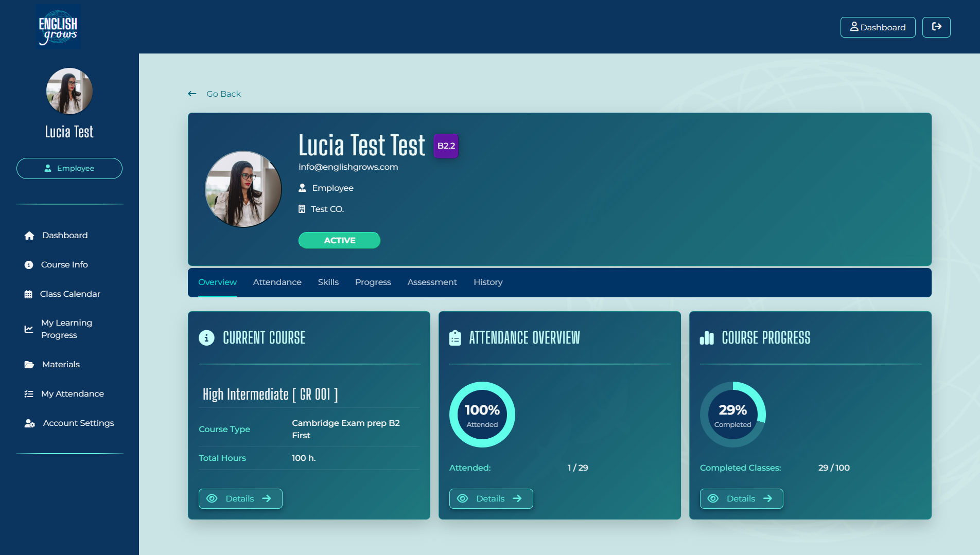980x555 pixels.
Task: Click the Completed Classes: label
Action: 740,468
